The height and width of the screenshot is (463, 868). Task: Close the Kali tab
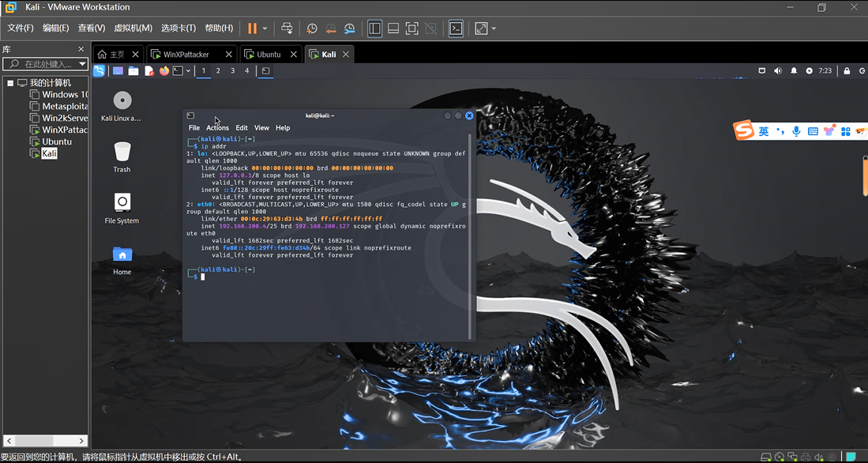click(345, 55)
